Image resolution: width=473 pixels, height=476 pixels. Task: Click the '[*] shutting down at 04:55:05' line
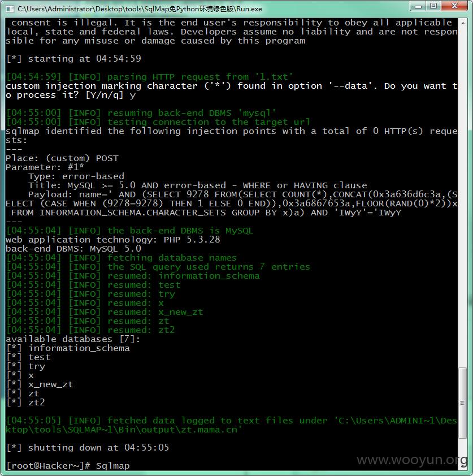pos(88,448)
